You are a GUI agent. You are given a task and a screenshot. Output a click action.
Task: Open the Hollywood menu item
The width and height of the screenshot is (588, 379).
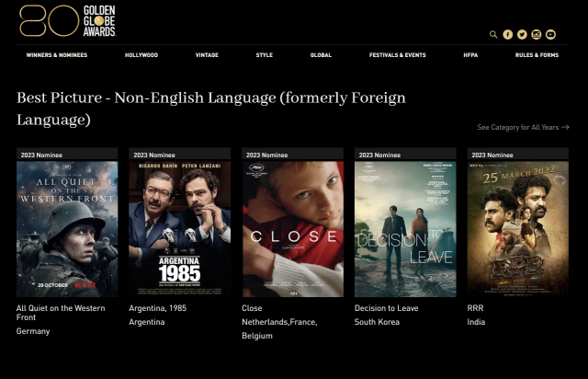tap(141, 55)
